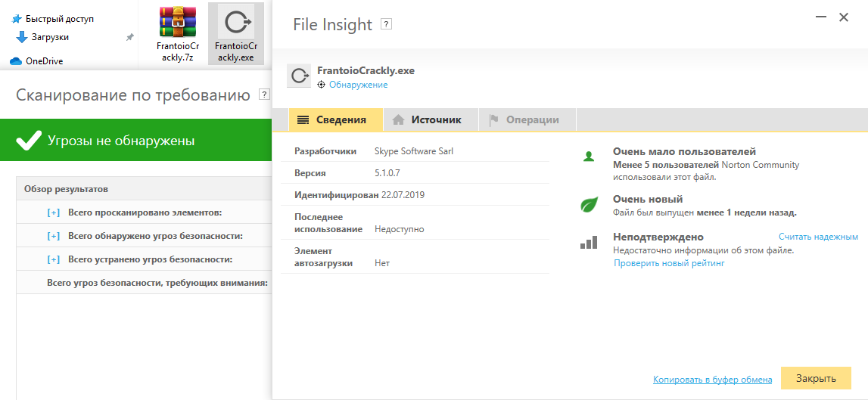Click the Skype Software Sarl developer value
The width and height of the screenshot is (868, 400).
[x=413, y=151]
